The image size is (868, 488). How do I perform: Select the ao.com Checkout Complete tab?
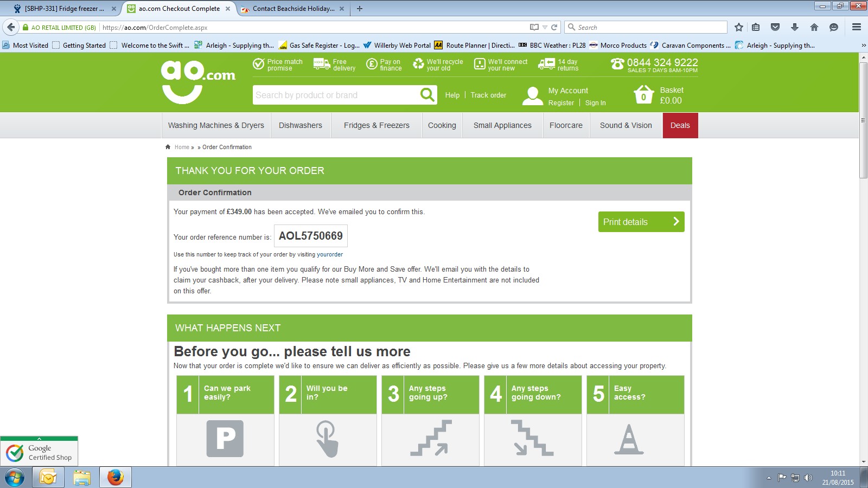click(178, 9)
